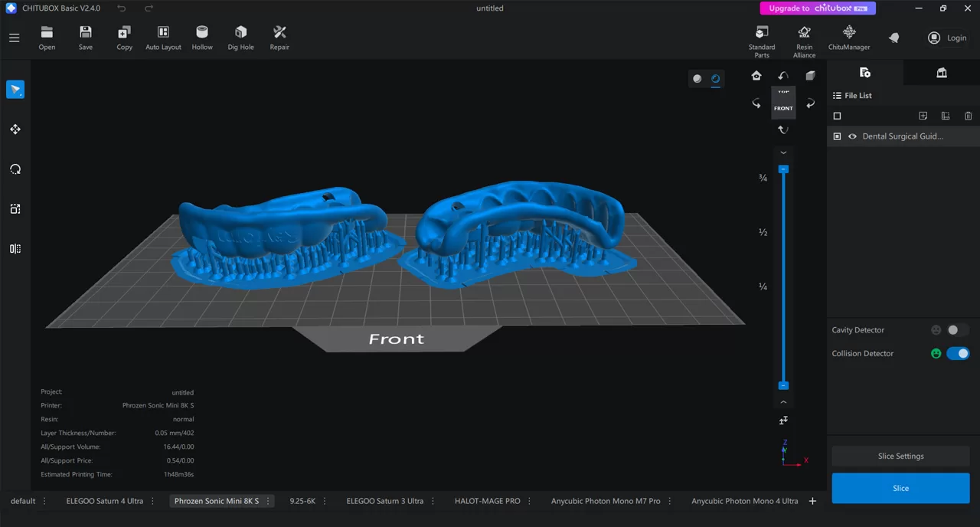Select the Mirror tool in left sidebar
The height and width of the screenshot is (527, 980).
pyautogui.click(x=15, y=248)
